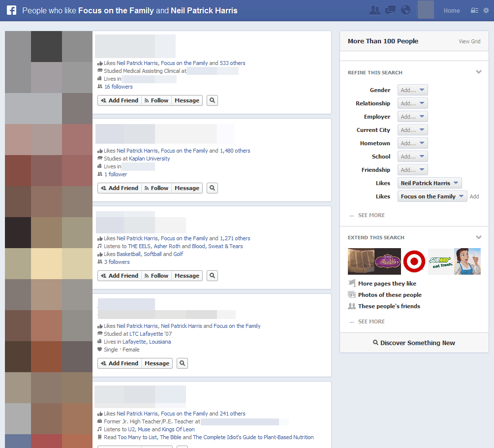This screenshot has width=494, height=448.
Task: Add Friend on the first result
Action: point(120,100)
